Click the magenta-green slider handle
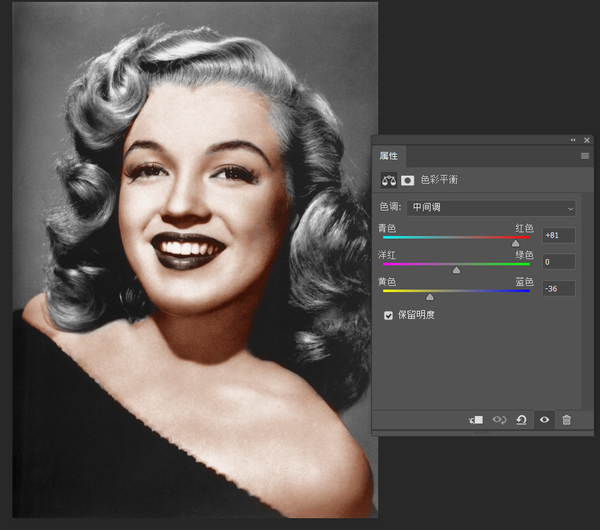The image size is (600, 530). (x=456, y=270)
